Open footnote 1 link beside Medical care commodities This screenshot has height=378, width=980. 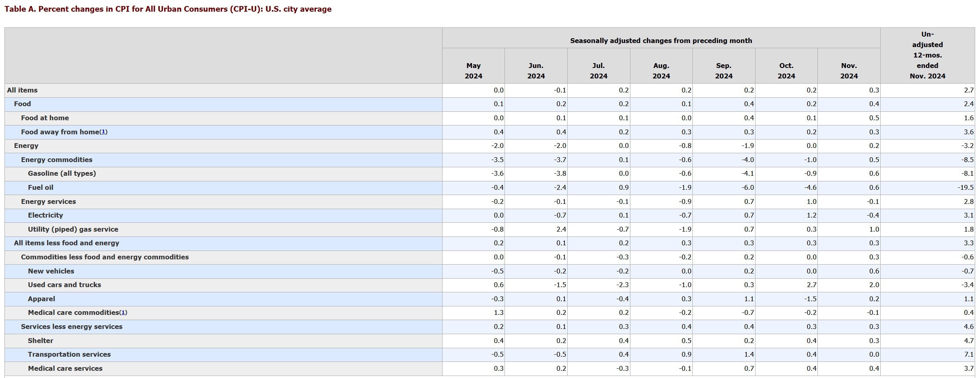click(124, 312)
